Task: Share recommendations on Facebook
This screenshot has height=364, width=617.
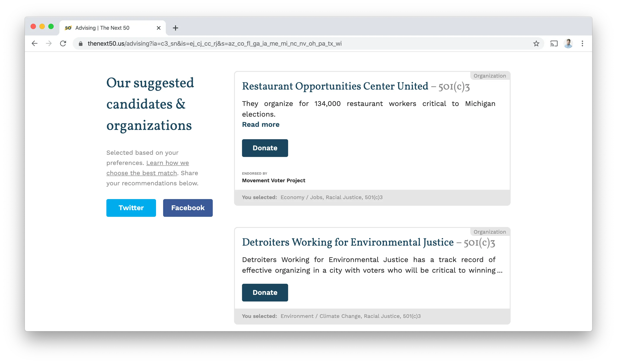Action: (x=187, y=208)
